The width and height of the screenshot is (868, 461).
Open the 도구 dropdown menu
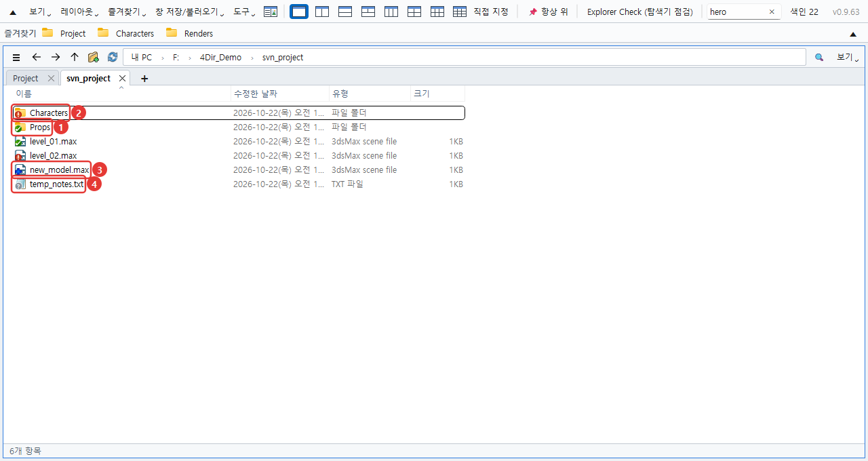(245, 12)
